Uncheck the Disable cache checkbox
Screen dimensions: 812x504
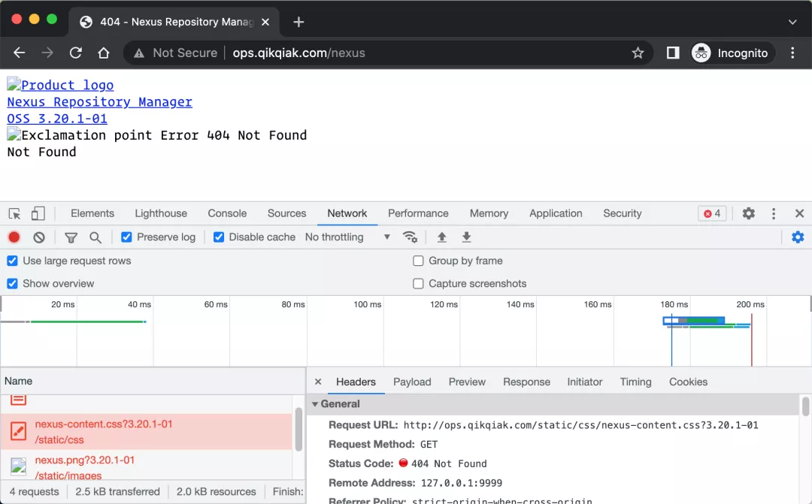point(219,237)
